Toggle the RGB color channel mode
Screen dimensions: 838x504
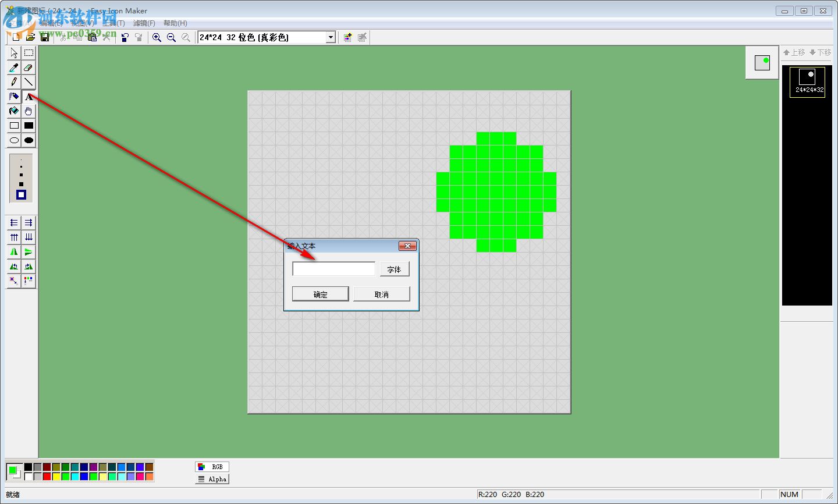coord(212,466)
